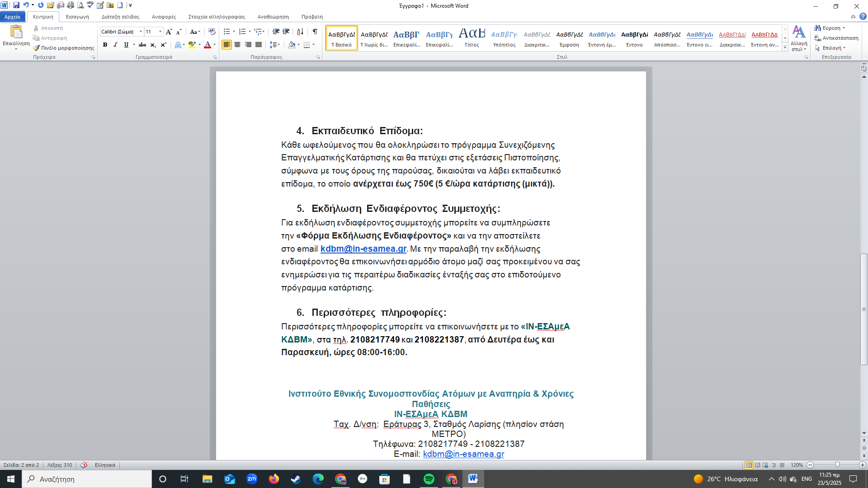Click kdbm@in-esamea.gr link in section 5
This screenshot has height=488, width=868.
coord(363,249)
